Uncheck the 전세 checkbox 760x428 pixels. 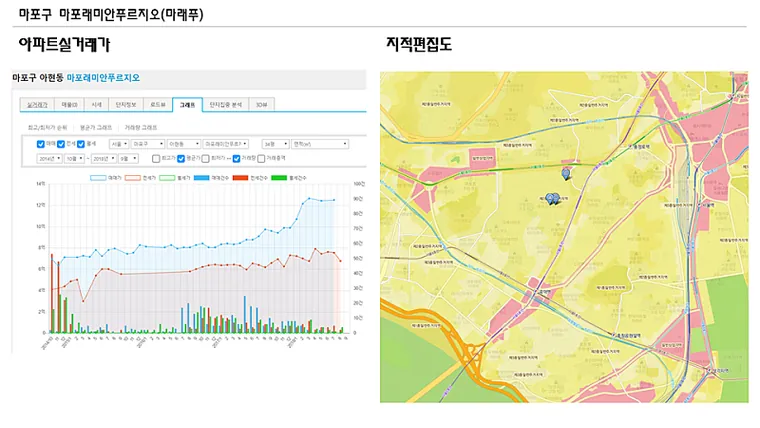pos(61,144)
